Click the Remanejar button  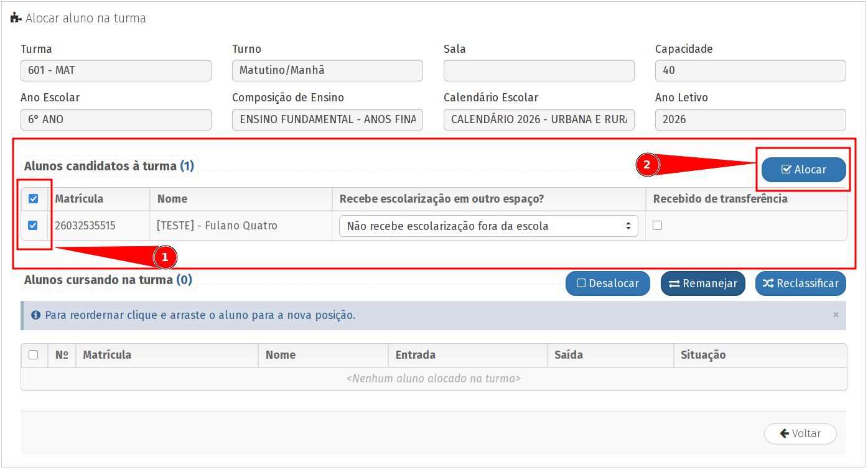(x=702, y=283)
